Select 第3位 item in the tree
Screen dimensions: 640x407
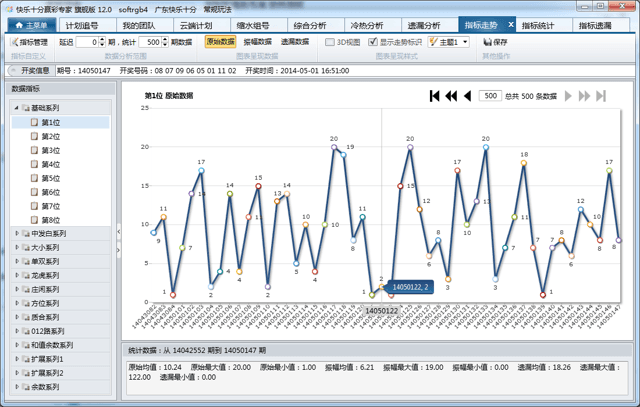click(50, 150)
